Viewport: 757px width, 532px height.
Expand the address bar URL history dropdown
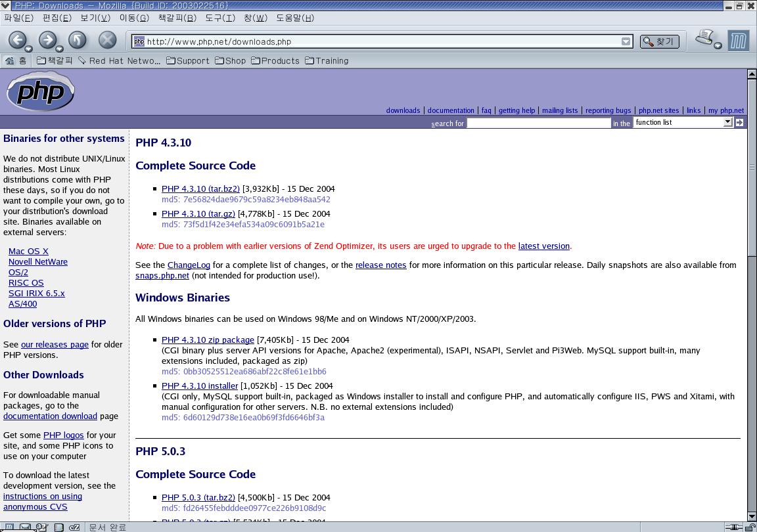pyautogui.click(x=626, y=41)
